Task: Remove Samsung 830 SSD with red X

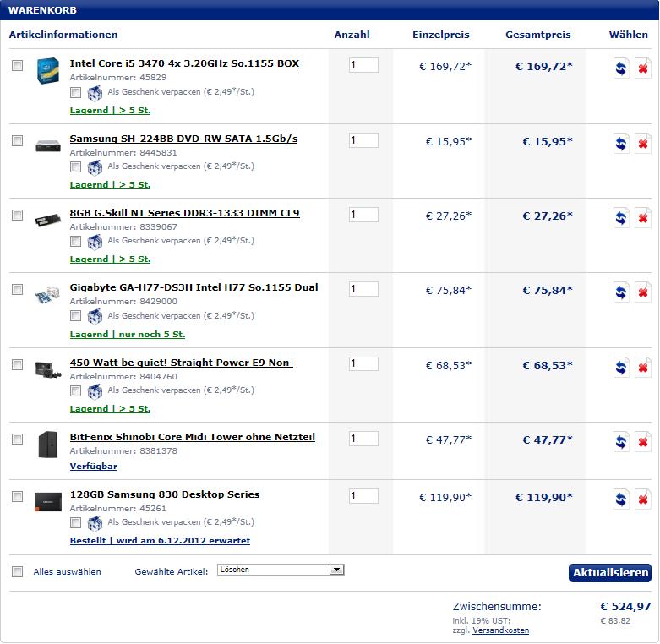Action: tap(643, 499)
